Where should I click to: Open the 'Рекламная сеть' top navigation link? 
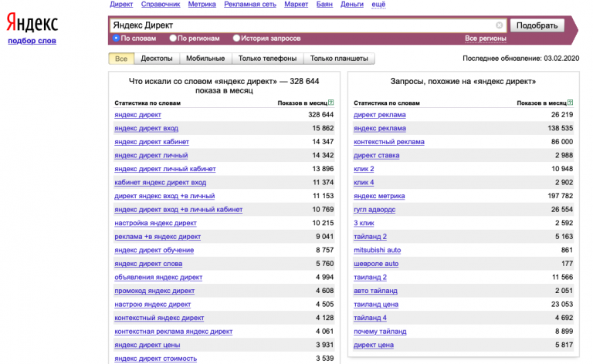point(250,4)
